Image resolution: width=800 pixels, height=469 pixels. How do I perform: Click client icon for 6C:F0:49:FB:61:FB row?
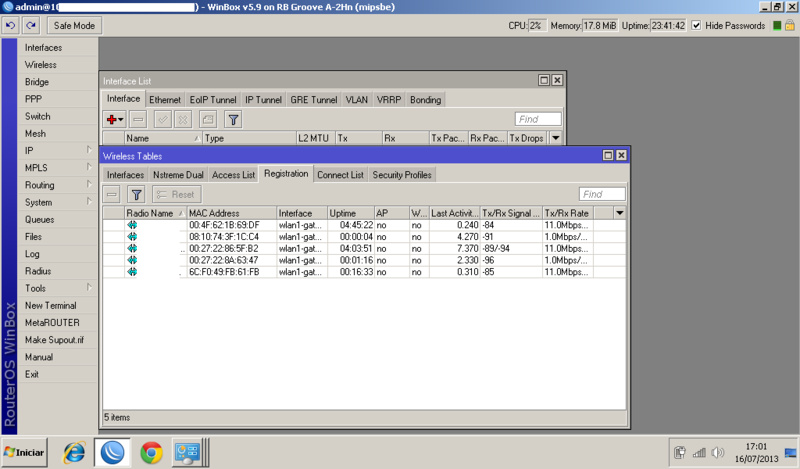[x=132, y=272]
